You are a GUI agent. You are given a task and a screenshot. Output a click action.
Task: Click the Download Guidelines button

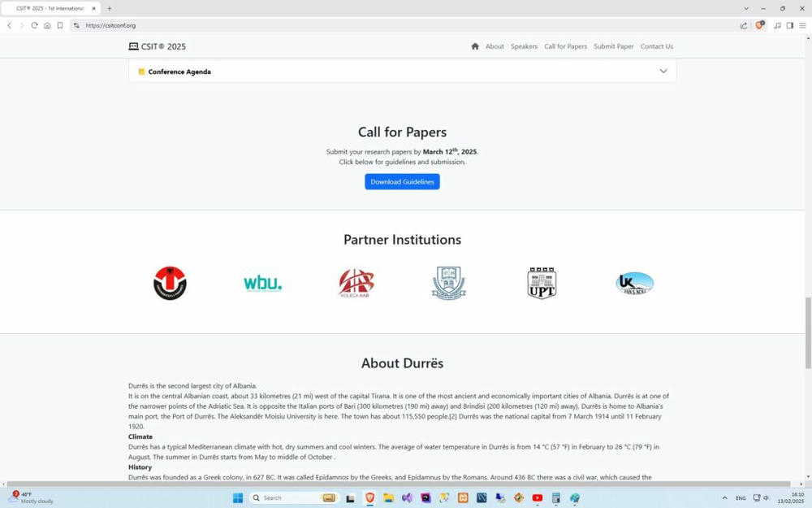pos(402,182)
